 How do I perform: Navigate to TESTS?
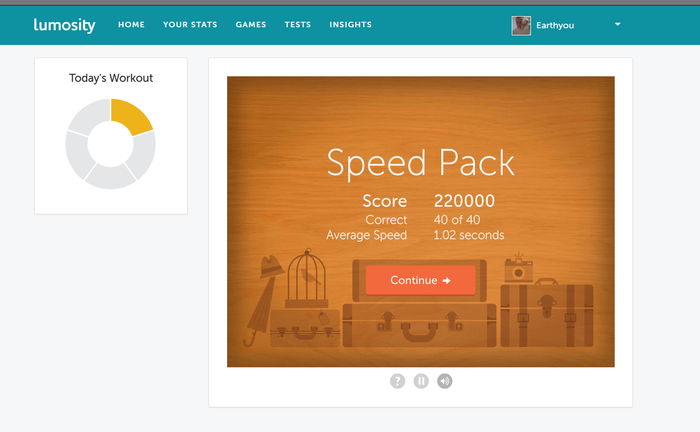coord(298,25)
